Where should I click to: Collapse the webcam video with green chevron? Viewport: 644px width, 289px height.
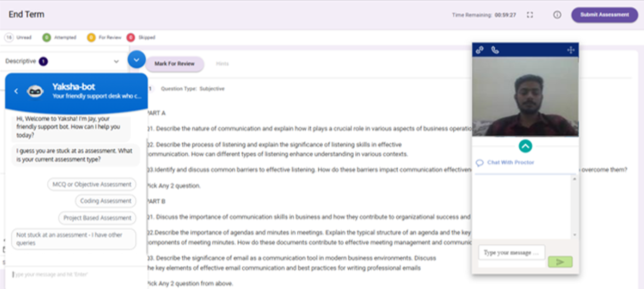click(525, 146)
